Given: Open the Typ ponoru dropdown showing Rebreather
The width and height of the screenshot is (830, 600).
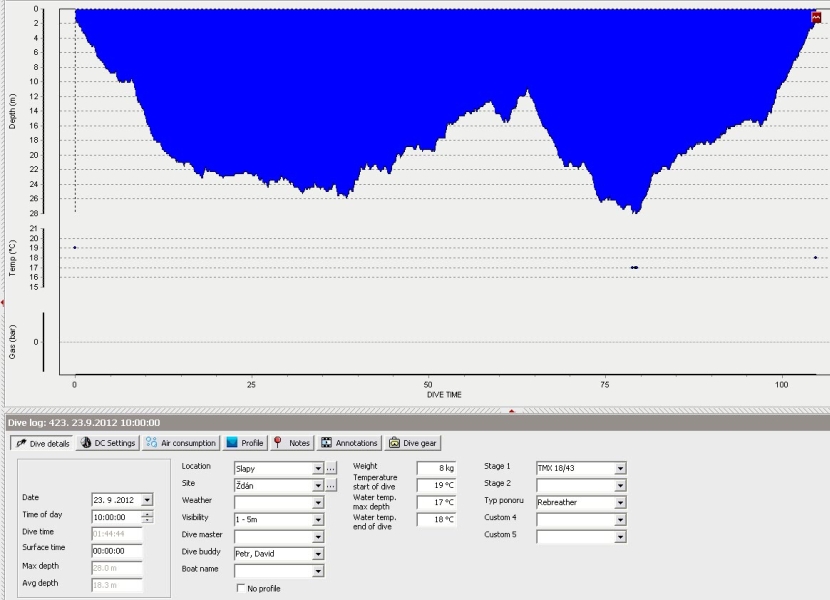Looking at the screenshot, I should (x=620, y=502).
